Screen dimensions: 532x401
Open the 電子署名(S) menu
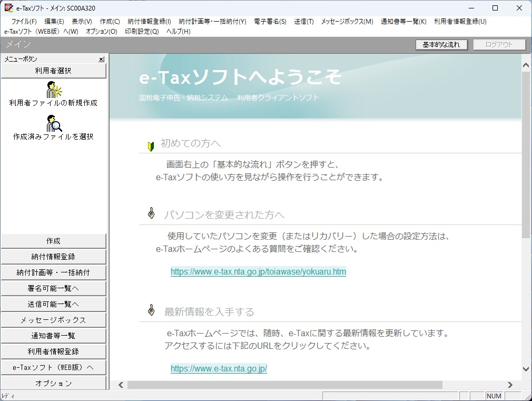click(270, 22)
